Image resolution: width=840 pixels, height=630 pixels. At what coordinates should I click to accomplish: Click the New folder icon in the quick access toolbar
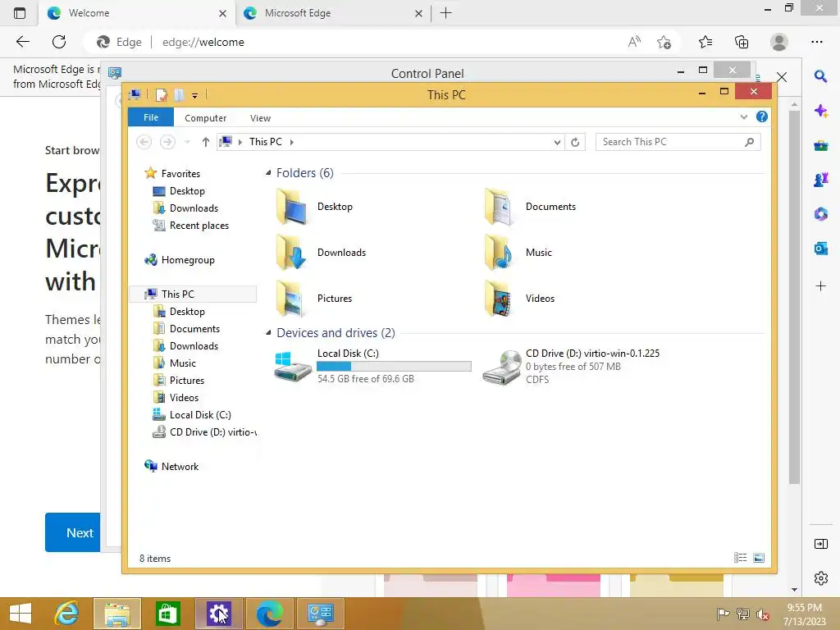pos(179,95)
